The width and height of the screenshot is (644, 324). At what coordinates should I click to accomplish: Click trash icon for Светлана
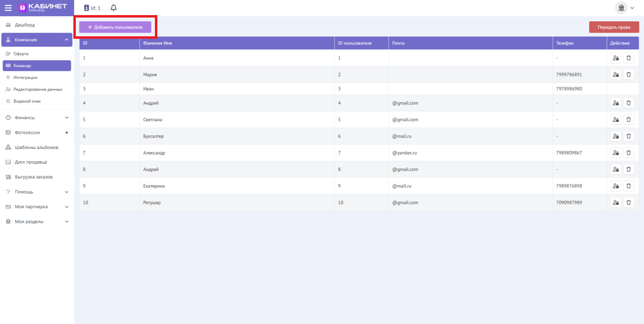629,120
